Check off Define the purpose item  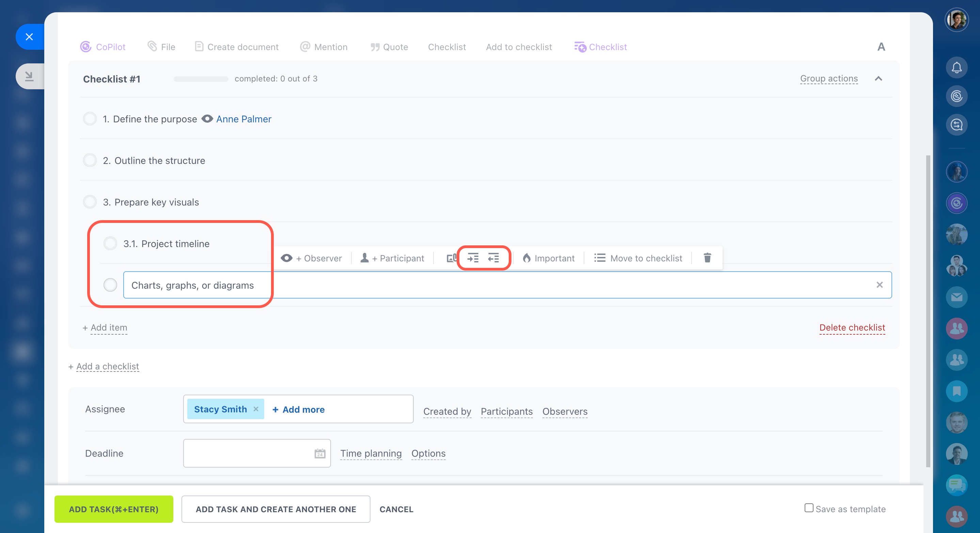(90, 119)
